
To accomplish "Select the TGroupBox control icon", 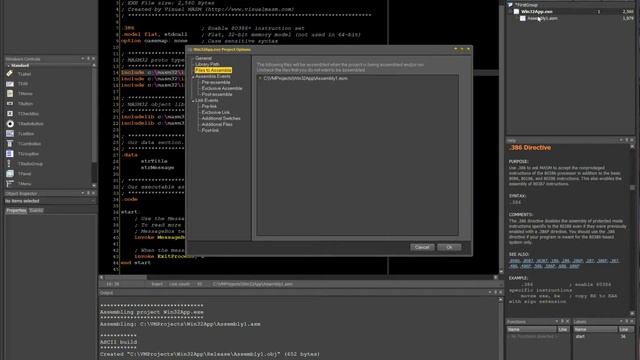I will tap(10, 153).
